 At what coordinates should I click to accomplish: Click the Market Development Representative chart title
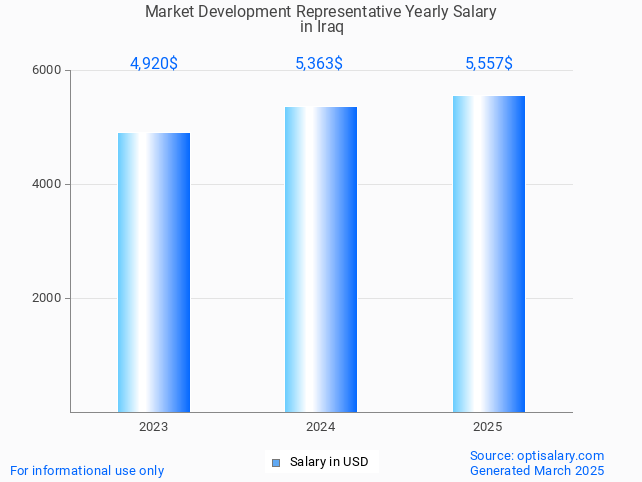point(320,12)
